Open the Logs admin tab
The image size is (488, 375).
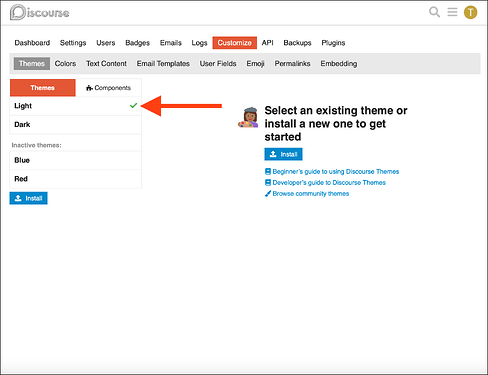click(199, 43)
